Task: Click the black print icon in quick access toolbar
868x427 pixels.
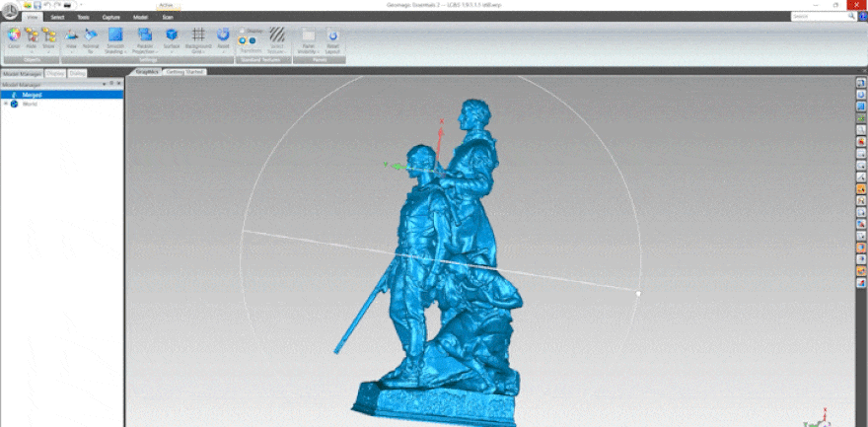Action: click(67, 5)
